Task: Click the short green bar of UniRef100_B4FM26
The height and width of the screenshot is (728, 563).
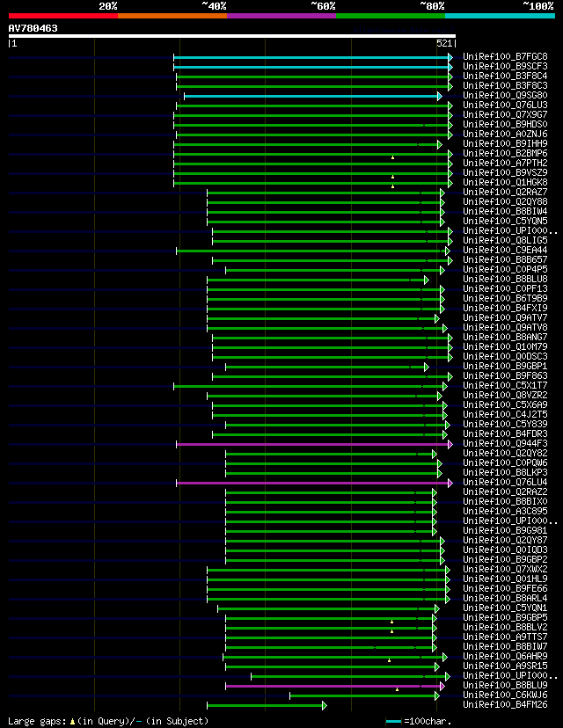Action: point(266,706)
